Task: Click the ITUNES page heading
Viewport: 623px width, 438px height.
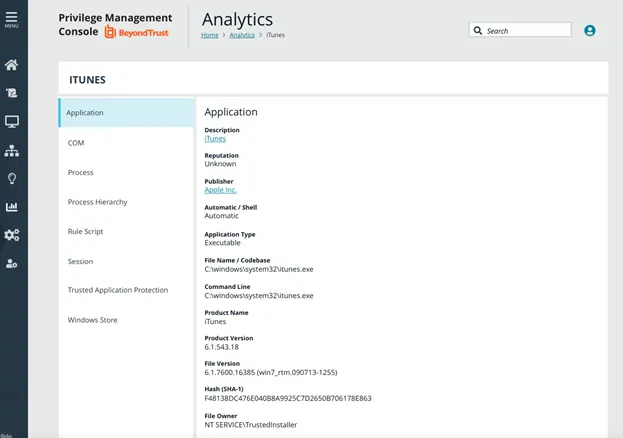Action: pos(87,80)
